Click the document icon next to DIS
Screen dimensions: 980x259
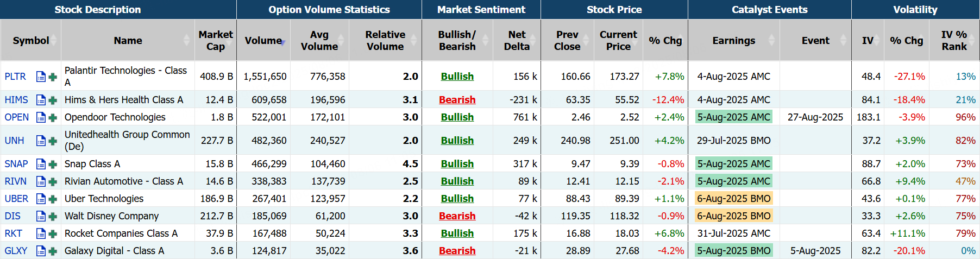tap(41, 216)
